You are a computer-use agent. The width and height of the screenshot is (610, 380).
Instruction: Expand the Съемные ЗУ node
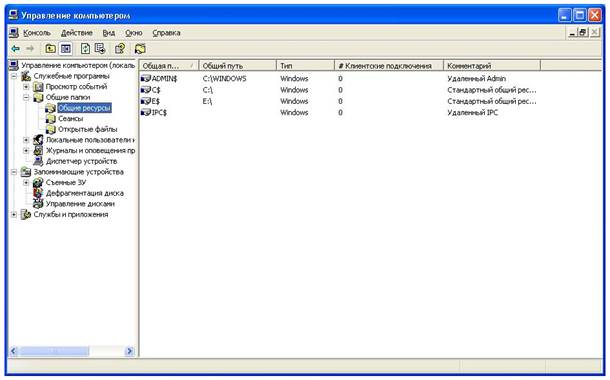(26, 182)
